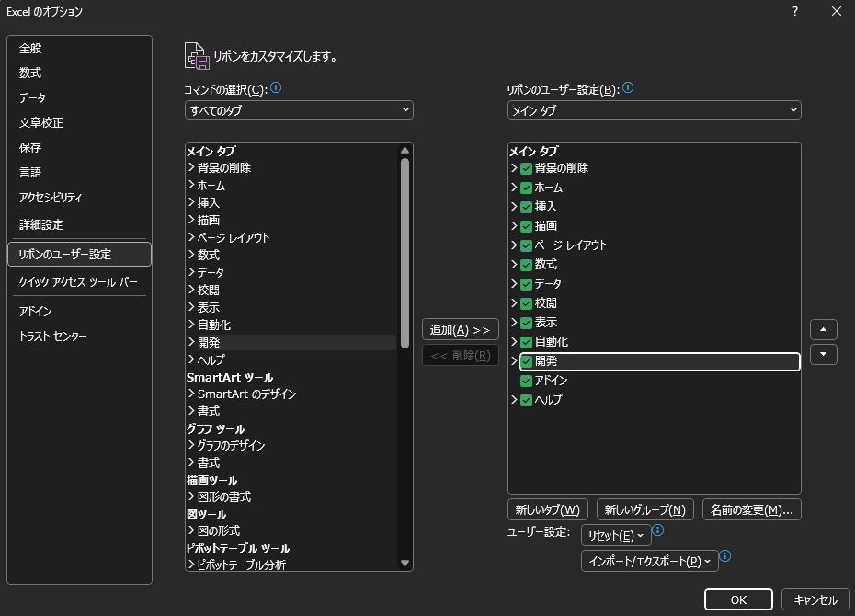Uncheck the ホーム tab checkbox
Image resolution: width=855 pixels, height=616 pixels.
[x=526, y=188]
